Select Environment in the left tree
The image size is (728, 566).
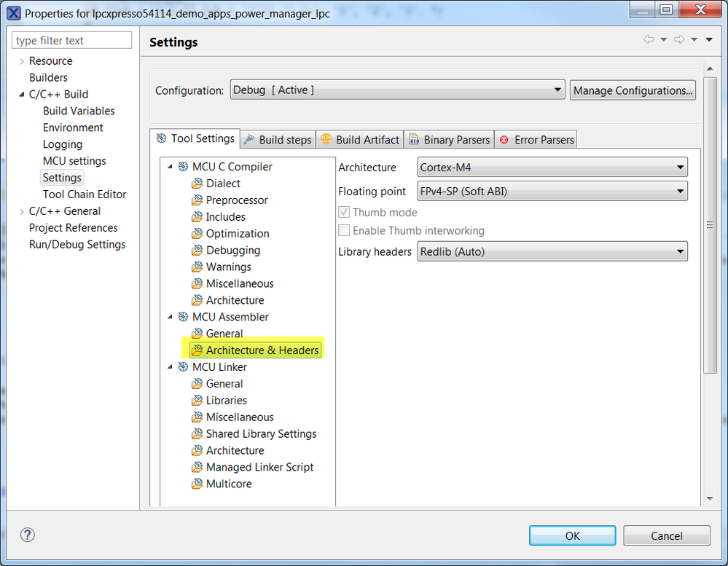[73, 127]
